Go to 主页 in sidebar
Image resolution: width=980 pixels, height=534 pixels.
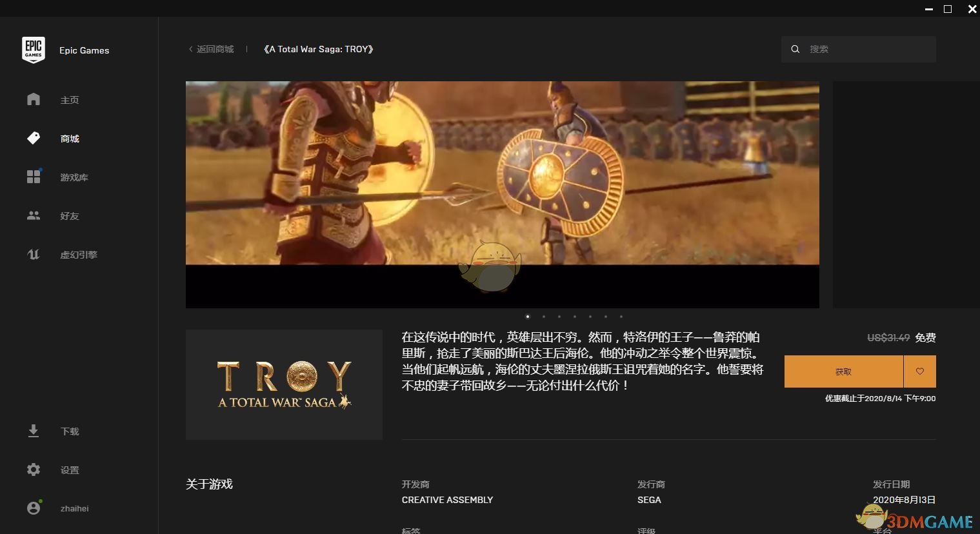(70, 100)
